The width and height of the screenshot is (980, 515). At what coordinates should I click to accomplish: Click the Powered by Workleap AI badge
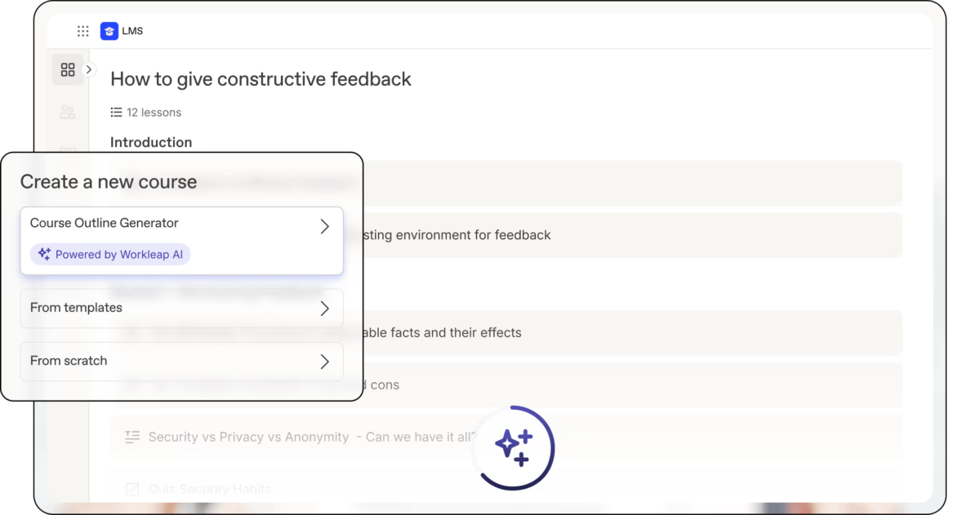click(x=110, y=255)
